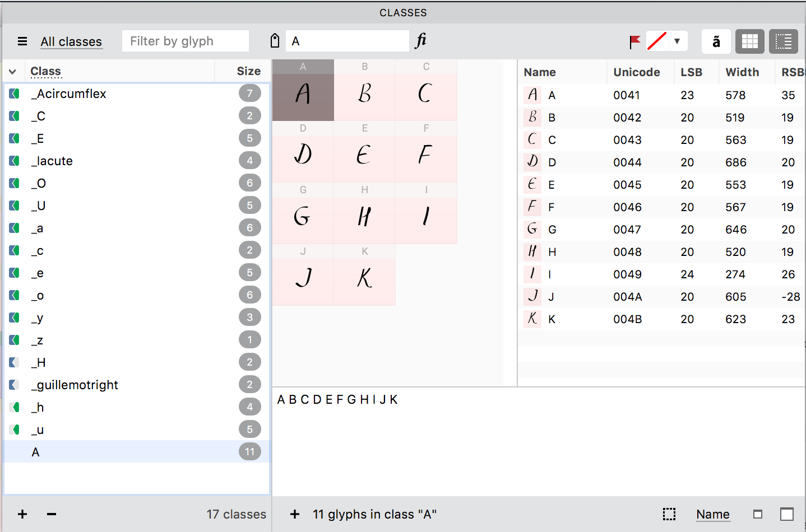Switch to glyph grid cell view
This screenshot has width=806, height=532.
[x=749, y=41]
